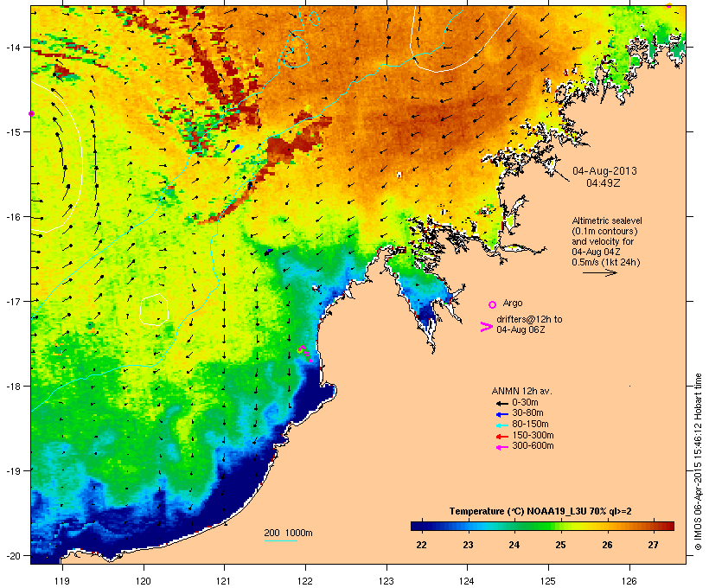This screenshot has width=709, height=588.
Task: Click the cyan 80-150m legend arrow
Action: [x=501, y=425]
